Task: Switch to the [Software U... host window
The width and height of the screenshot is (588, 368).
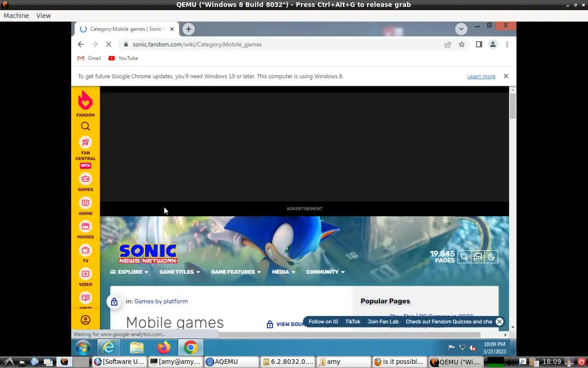Action: pyautogui.click(x=119, y=362)
